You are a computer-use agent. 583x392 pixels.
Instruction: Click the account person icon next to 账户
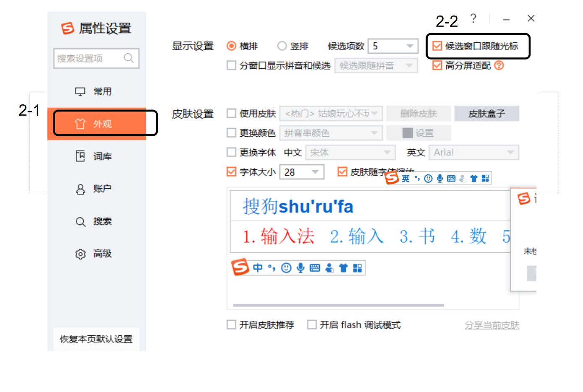tap(80, 189)
